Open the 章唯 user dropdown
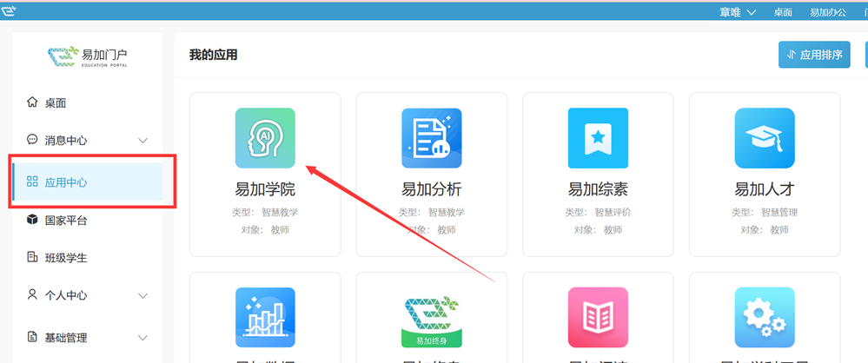Image resolution: width=868 pixels, height=363 pixels. tap(738, 12)
